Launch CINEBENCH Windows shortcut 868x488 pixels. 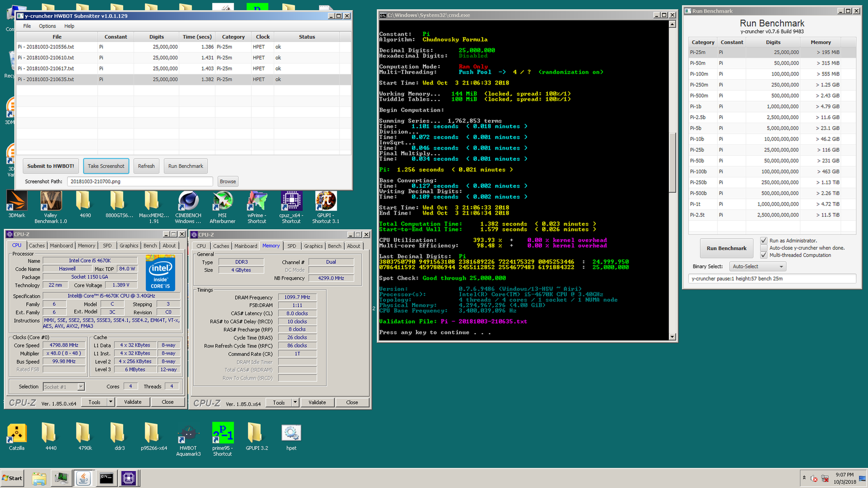point(188,207)
